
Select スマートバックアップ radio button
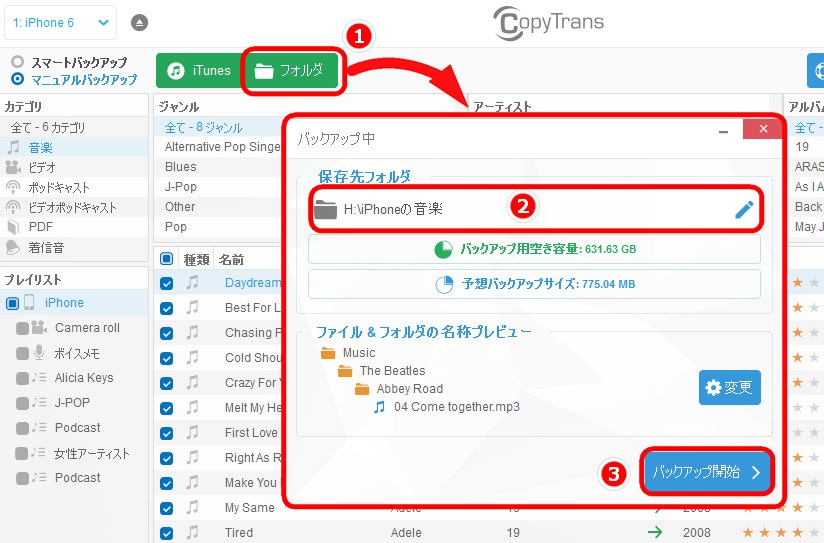[17, 62]
